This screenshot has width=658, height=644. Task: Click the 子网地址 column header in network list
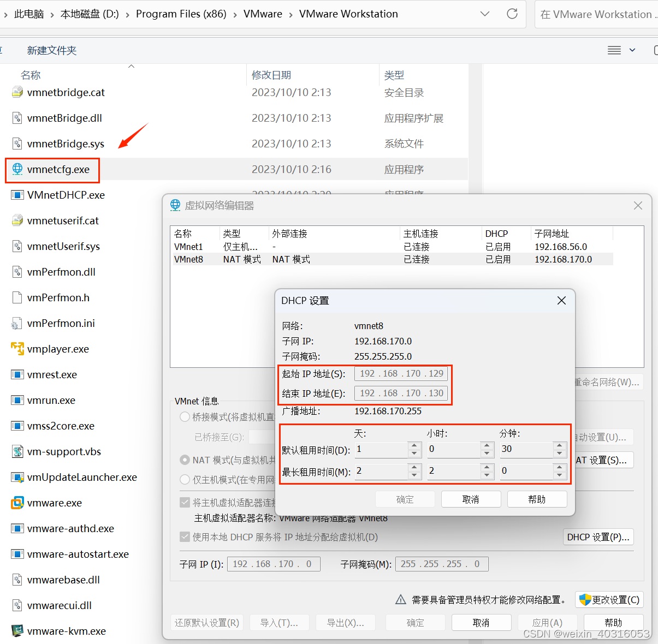pos(572,234)
